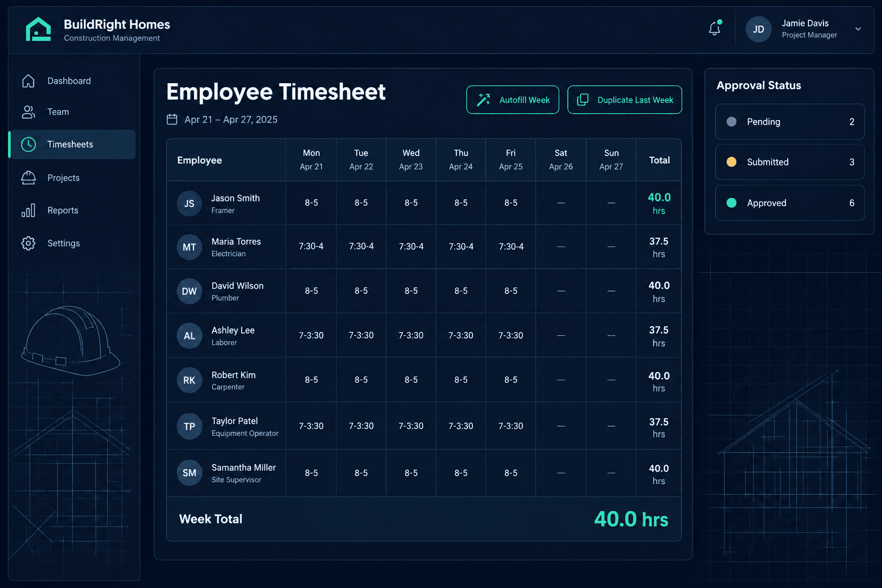Click the Apr 21 – Apr 27, 2025 date range

(231, 119)
